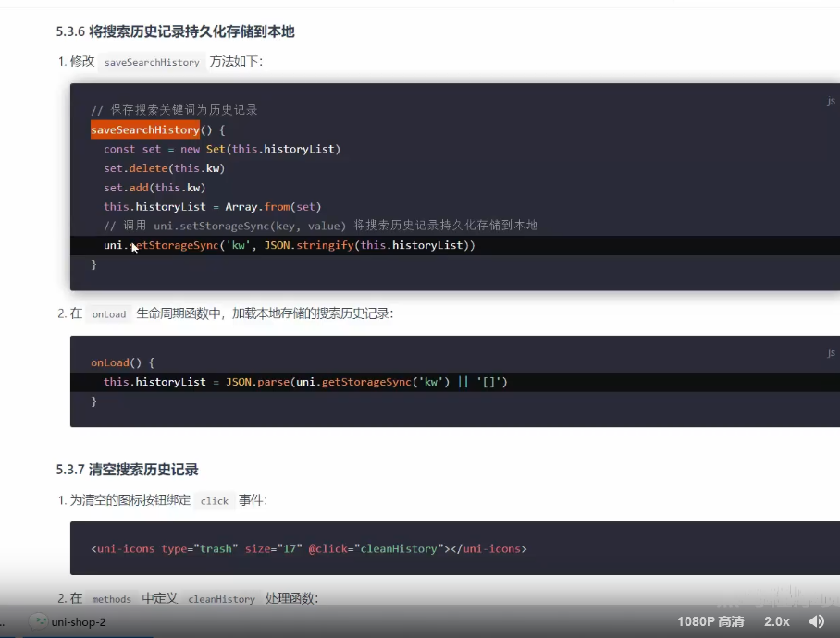Click the comment 保存搜索关键词为历史记录
The height and width of the screenshot is (638, 840).
(174, 110)
